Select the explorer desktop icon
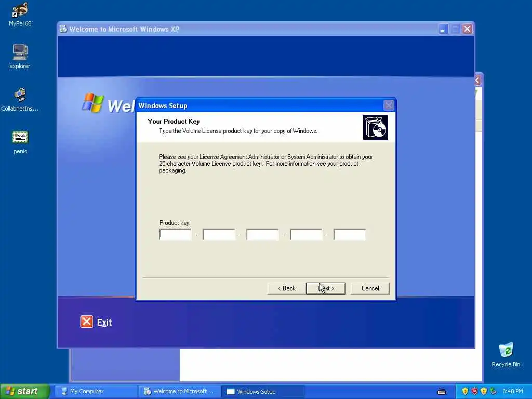 pos(20,56)
